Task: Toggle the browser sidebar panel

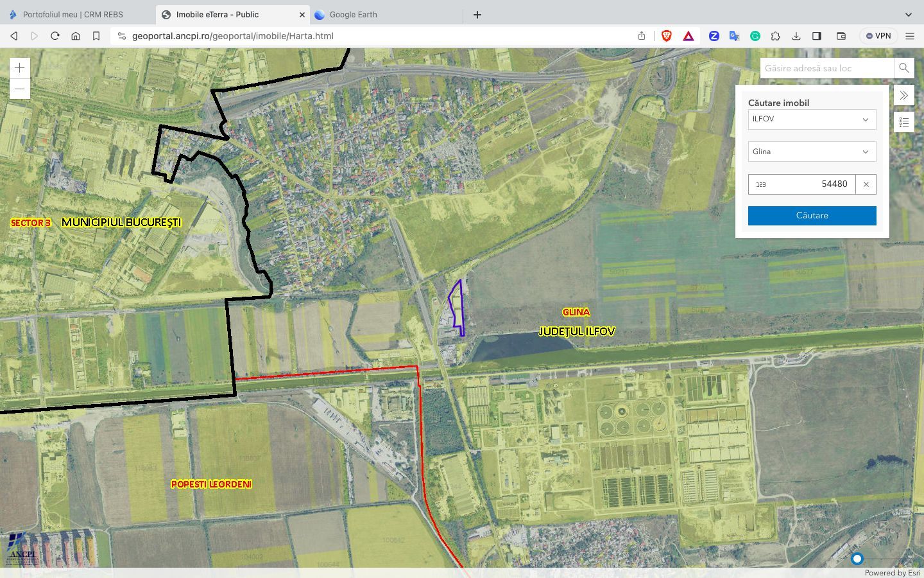Action: (x=817, y=36)
